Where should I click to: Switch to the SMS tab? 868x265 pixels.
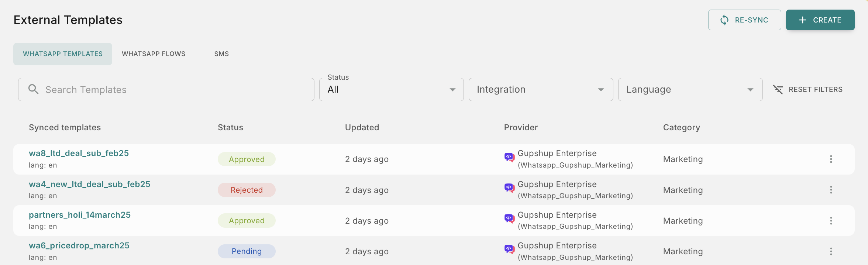point(221,54)
